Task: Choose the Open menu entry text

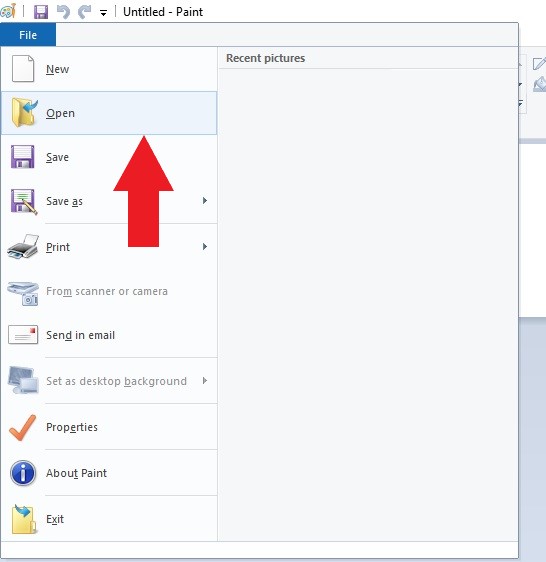Action: tap(60, 113)
